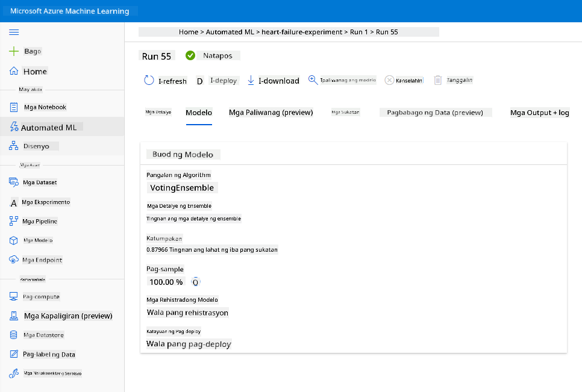Click the green plus Bago icon
This screenshot has width=582, height=392.
pos(14,51)
